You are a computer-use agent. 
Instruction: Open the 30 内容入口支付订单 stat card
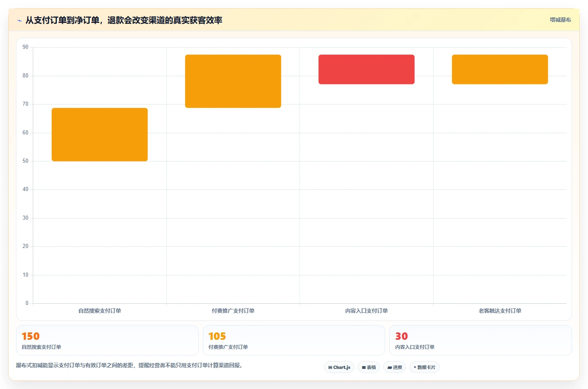click(x=481, y=340)
